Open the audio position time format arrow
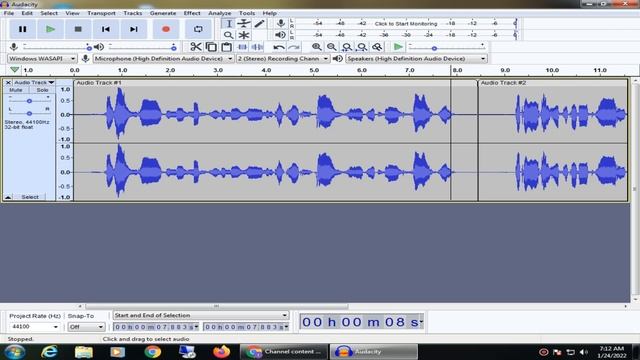The width and height of the screenshot is (640, 360). point(421,322)
